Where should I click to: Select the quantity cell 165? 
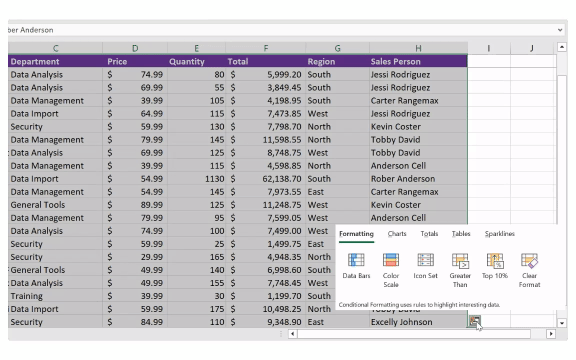pyautogui.click(x=196, y=257)
